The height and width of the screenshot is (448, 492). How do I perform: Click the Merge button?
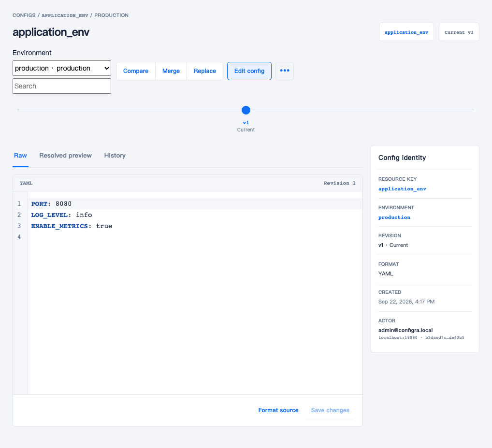[171, 71]
